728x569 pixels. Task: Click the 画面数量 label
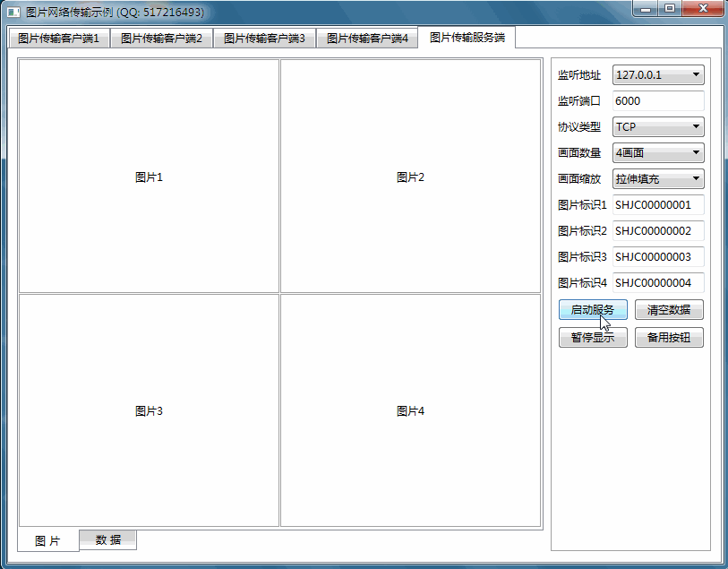(x=579, y=153)
